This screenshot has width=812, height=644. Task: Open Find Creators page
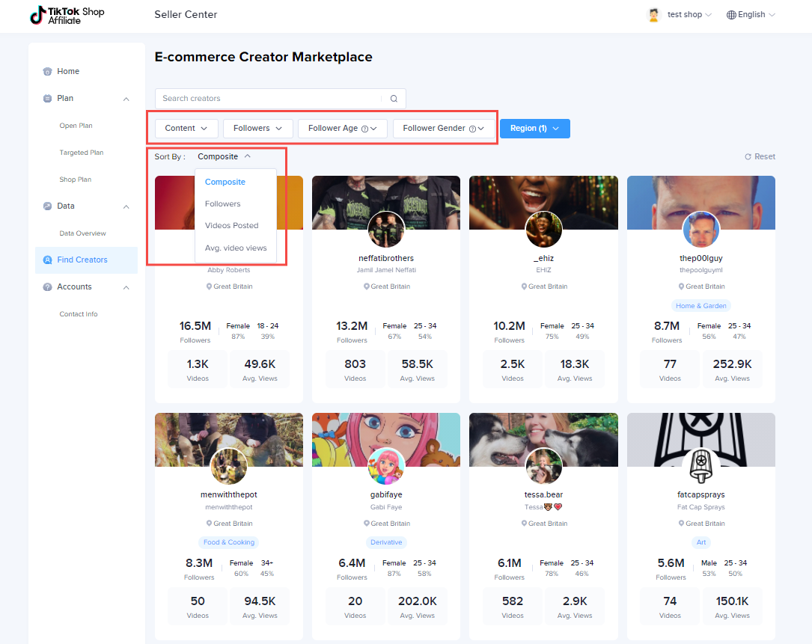[87, 260]
